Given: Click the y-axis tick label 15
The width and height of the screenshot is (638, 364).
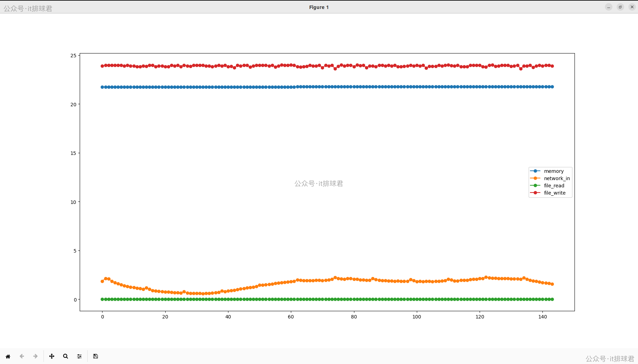Looking at the screenshot, I should tap(73, 153).
